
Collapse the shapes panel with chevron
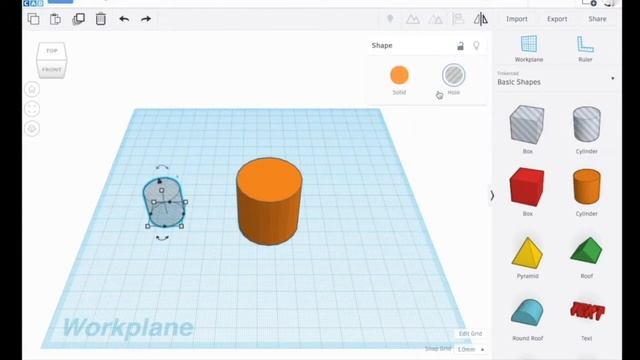[x=492, y=196]
